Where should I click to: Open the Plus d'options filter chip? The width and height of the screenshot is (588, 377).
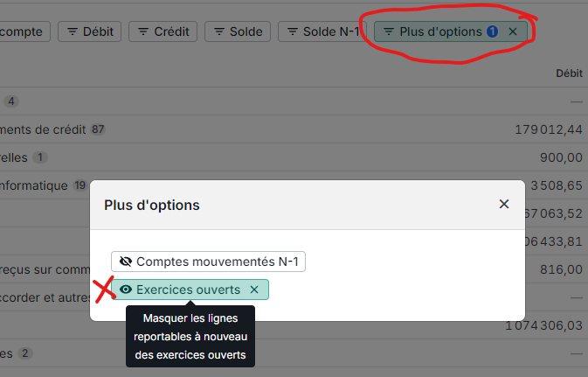pos(439,31)
